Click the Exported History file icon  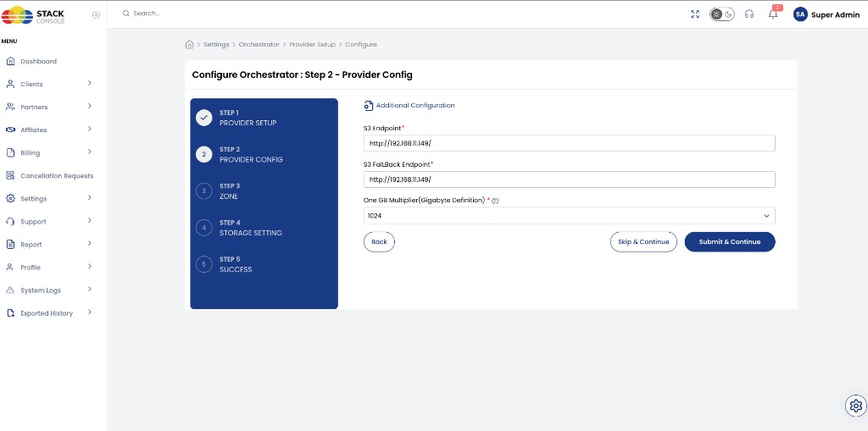point(10,313)
